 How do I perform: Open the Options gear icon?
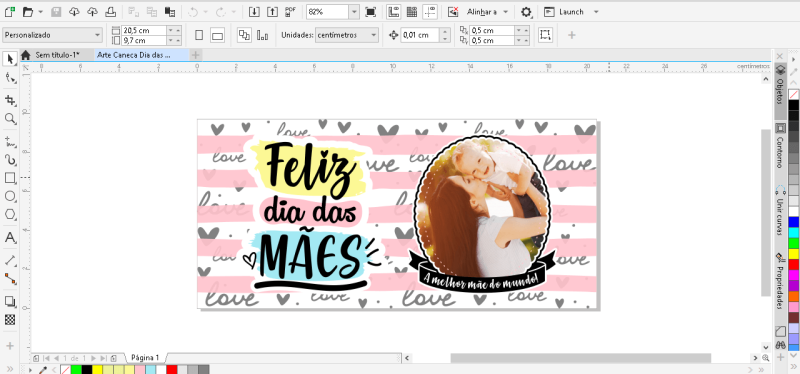tap(526, 11)
